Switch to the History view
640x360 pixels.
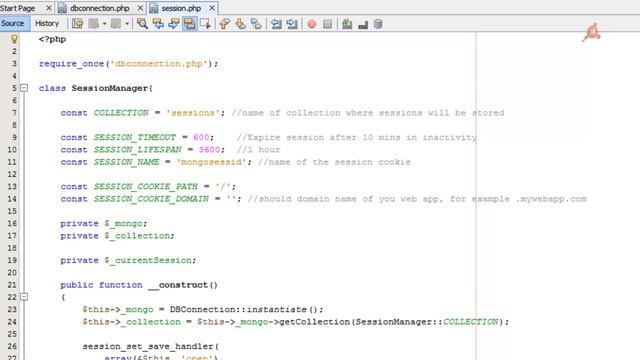click(47, 23)
